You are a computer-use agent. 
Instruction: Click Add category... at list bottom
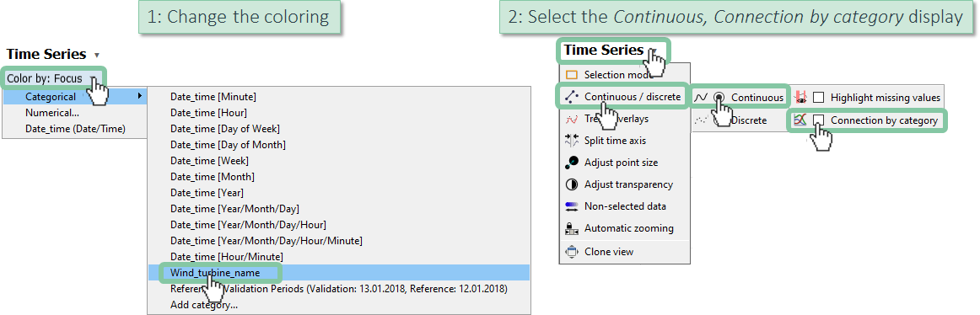click(204, 305)
